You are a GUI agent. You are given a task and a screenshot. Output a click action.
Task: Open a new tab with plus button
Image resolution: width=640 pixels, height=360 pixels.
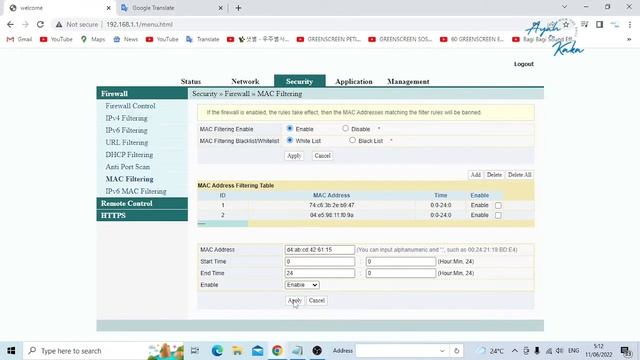click(x=238, y=8)
